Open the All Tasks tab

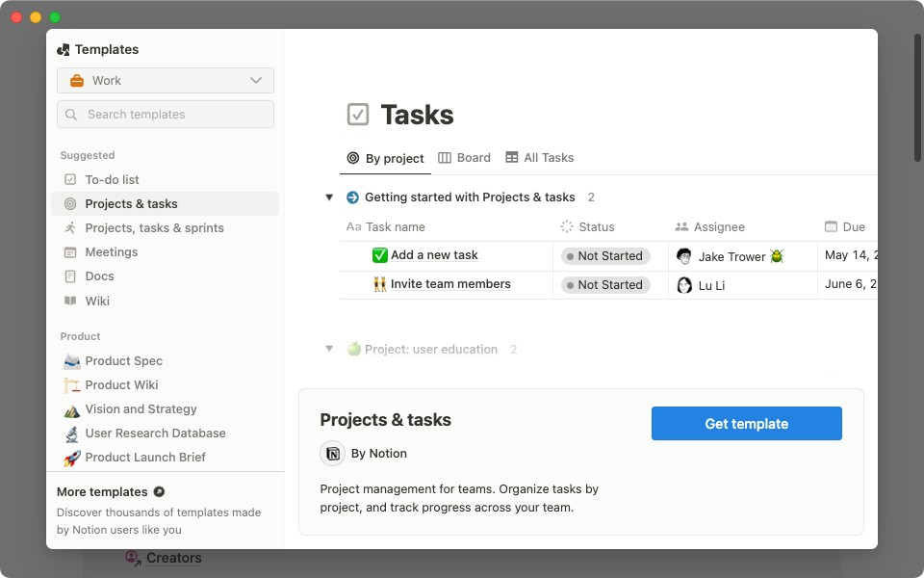click(539, 157)
